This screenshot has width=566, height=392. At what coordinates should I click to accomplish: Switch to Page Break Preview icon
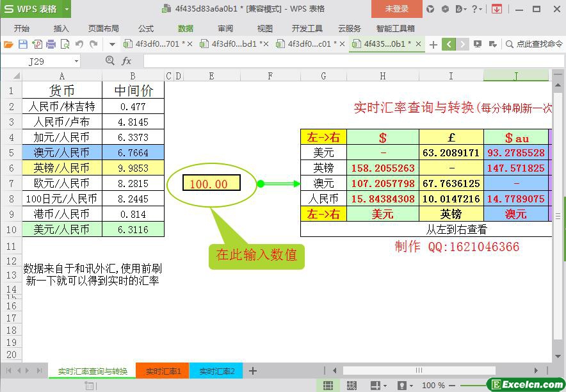(352, 386)
